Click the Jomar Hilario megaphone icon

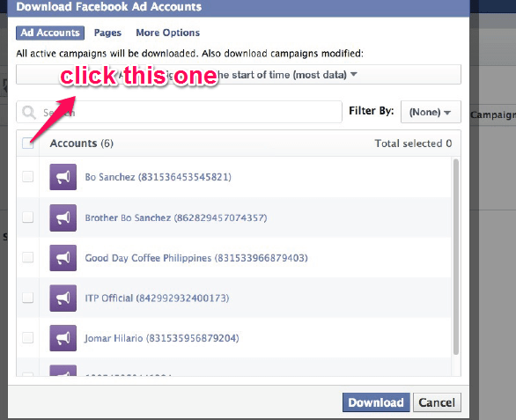coord(63,338)
